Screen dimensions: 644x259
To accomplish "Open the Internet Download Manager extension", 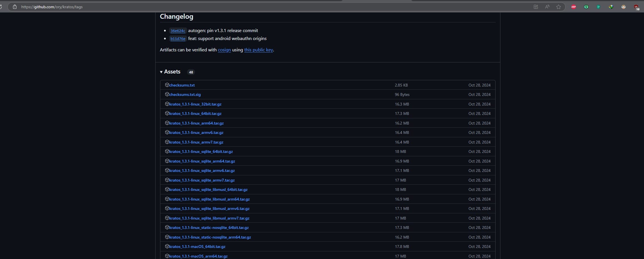I will click(611, 7).
